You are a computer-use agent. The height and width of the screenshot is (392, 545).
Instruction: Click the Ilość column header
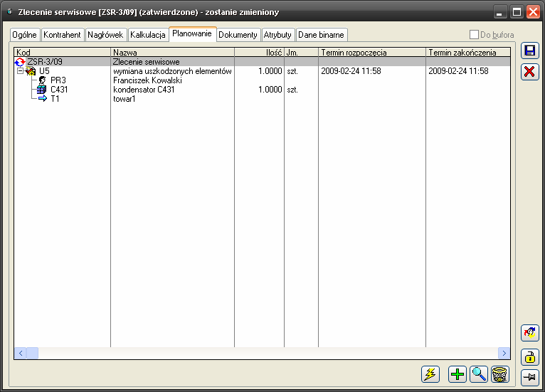[259, 53]
